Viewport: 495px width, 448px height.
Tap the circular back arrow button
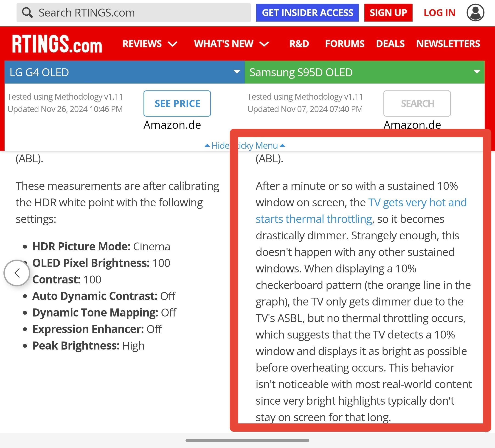[x=17, y=273]
